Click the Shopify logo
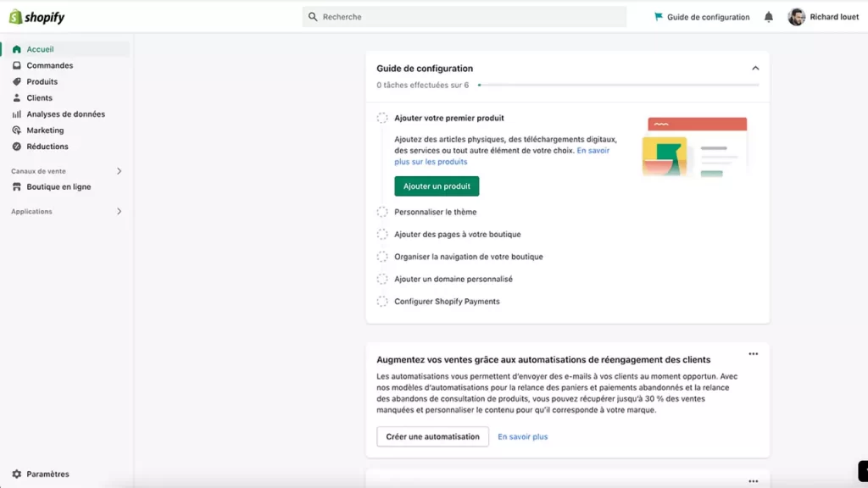868x488 pixels. point(37,17)
